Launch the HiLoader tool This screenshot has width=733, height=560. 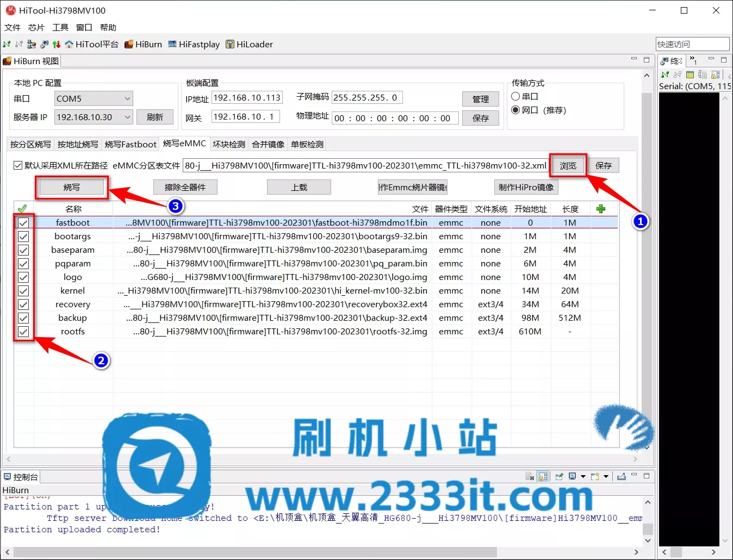coord(250,45)
